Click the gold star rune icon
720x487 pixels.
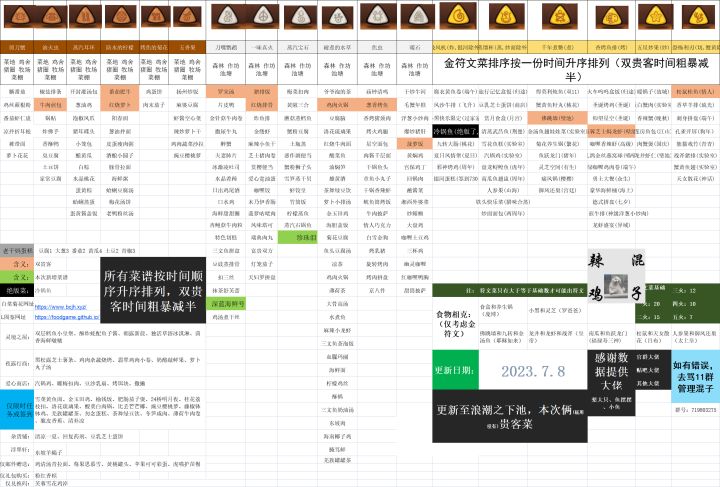pos(655,17)
